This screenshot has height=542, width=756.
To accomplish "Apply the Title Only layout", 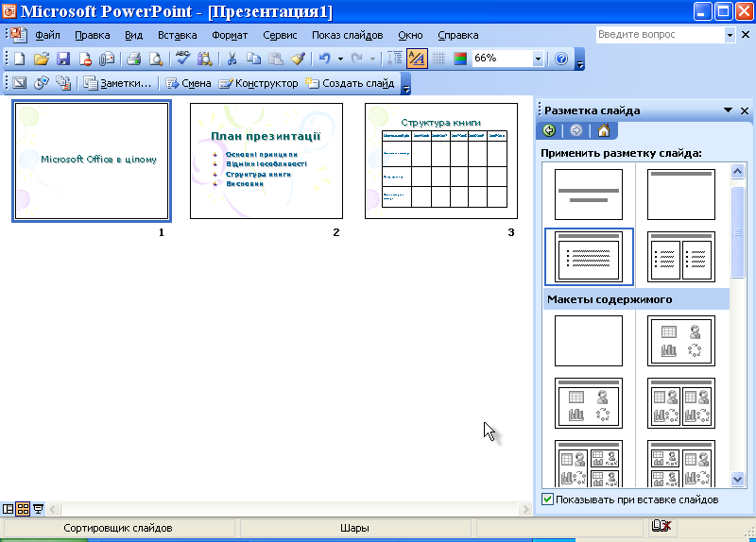I will (680, 195).
